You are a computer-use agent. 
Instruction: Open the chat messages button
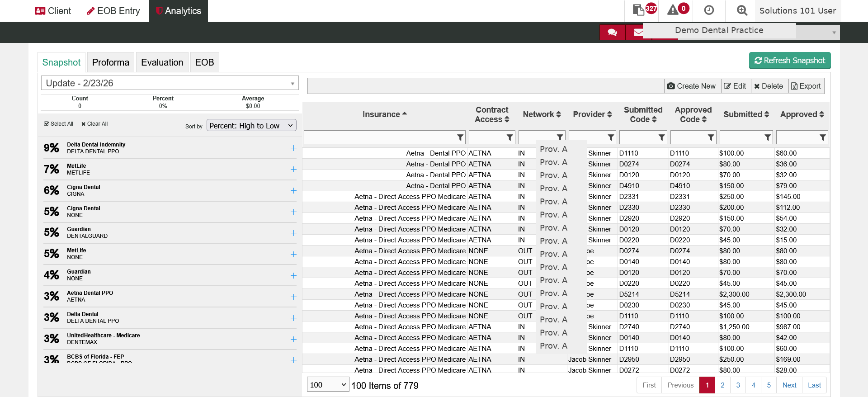(x=613, y=33)
